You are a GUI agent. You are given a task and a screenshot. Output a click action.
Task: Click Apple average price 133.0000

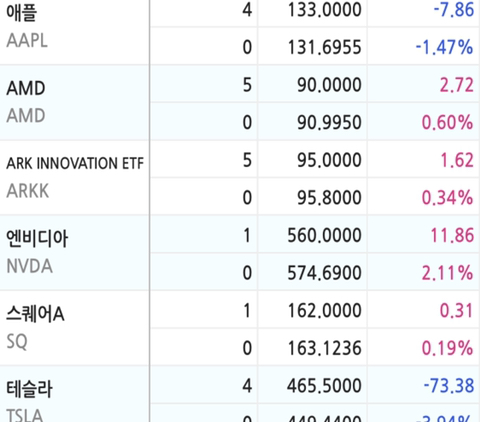(324, 10)
